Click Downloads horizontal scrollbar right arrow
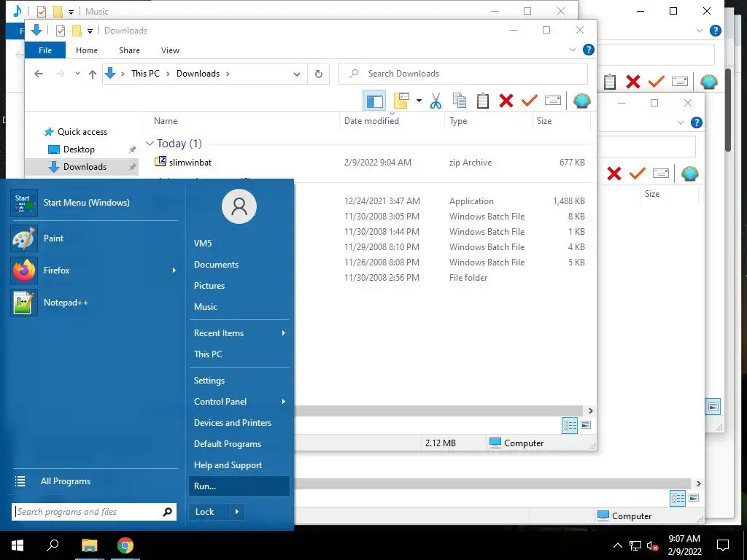Screen dimensions: 747x560 591,411
